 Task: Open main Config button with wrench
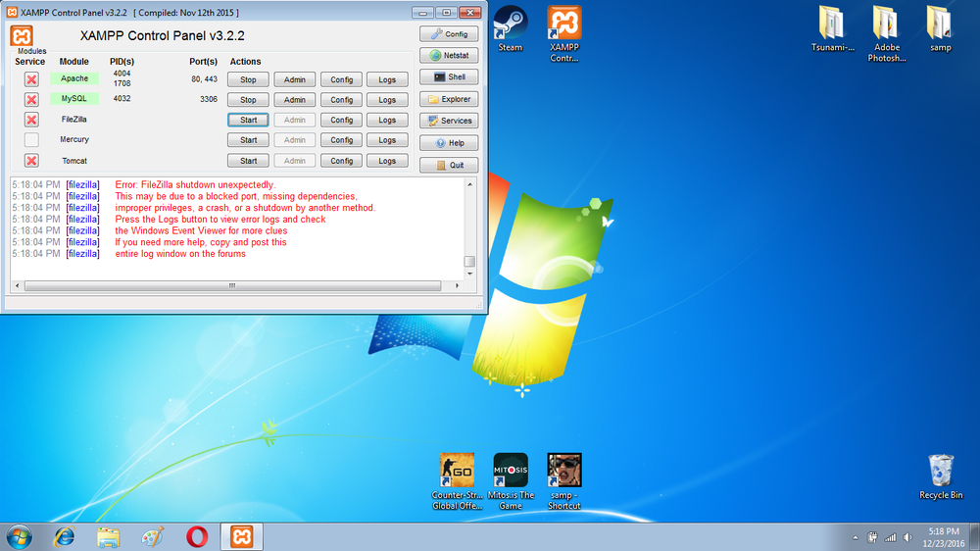(449, 33)
